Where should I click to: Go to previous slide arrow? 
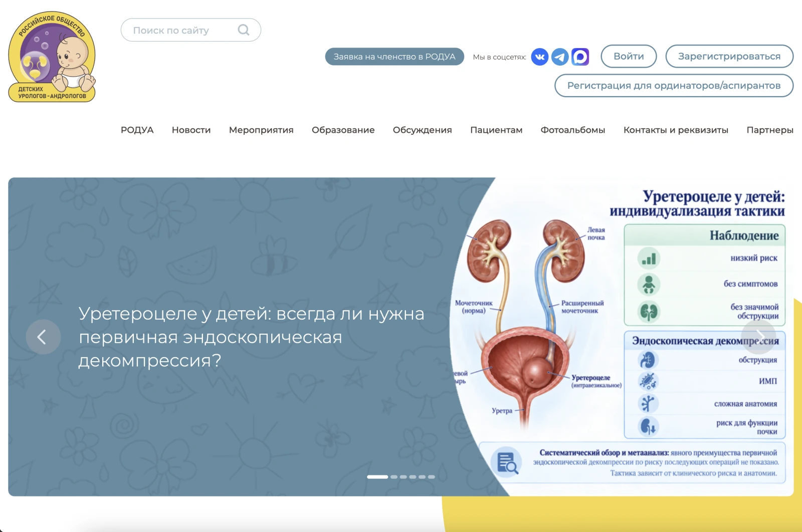click(43, 337)
